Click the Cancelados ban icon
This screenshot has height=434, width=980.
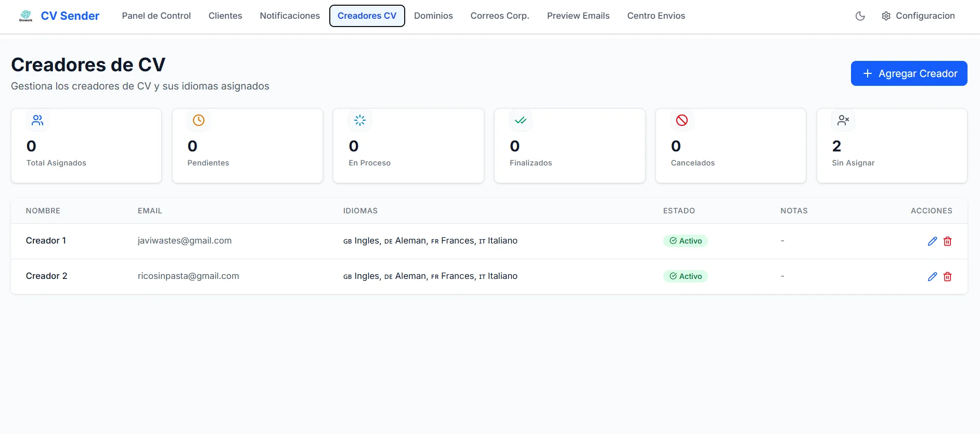pos(682,120)
